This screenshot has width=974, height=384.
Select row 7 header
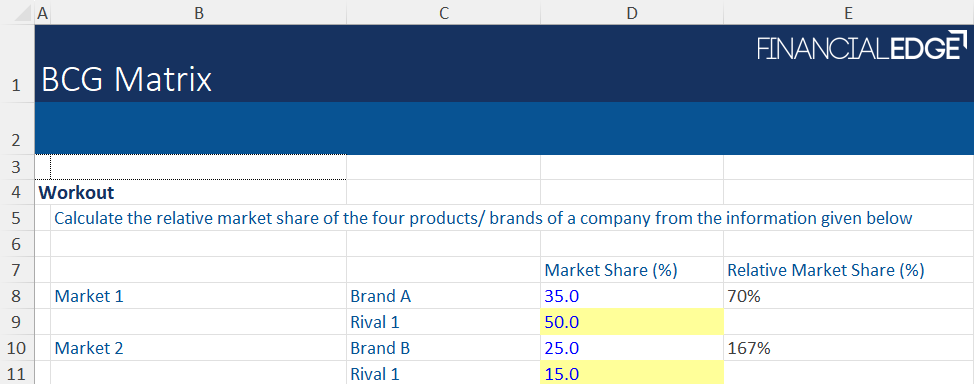[17, 270]
